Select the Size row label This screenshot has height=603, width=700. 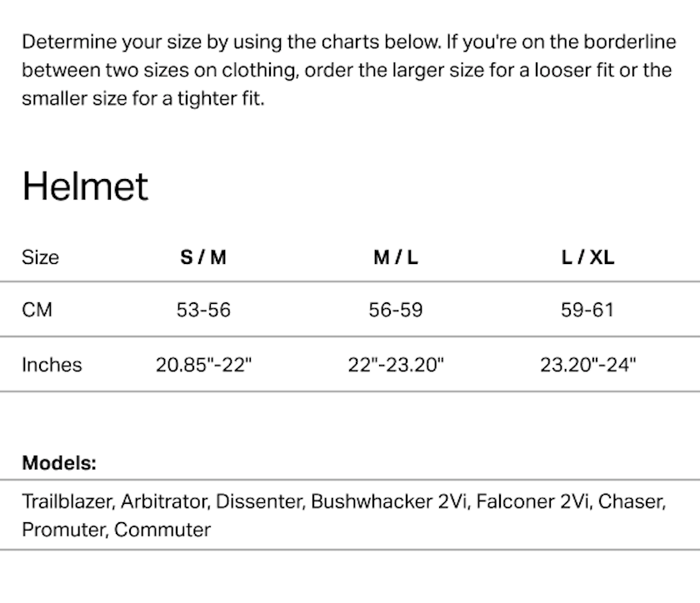[40, 257]
